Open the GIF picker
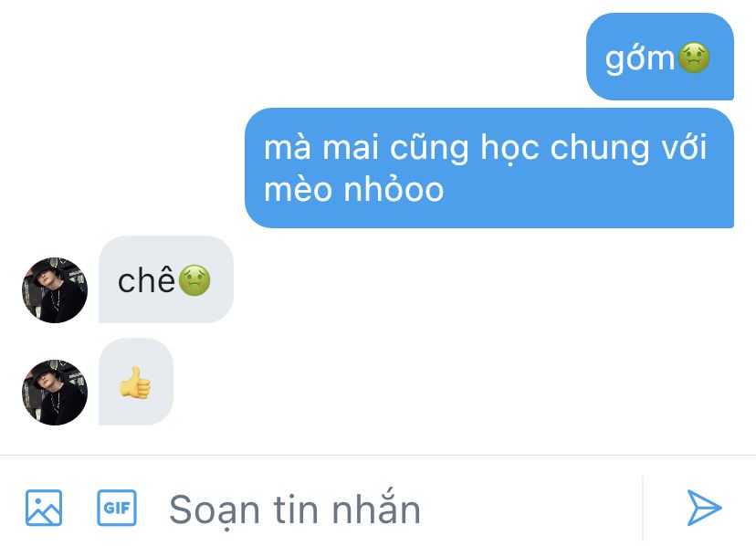Image resolution: width=756 pixels, height=546 pixels. click(x=117, y=508)
